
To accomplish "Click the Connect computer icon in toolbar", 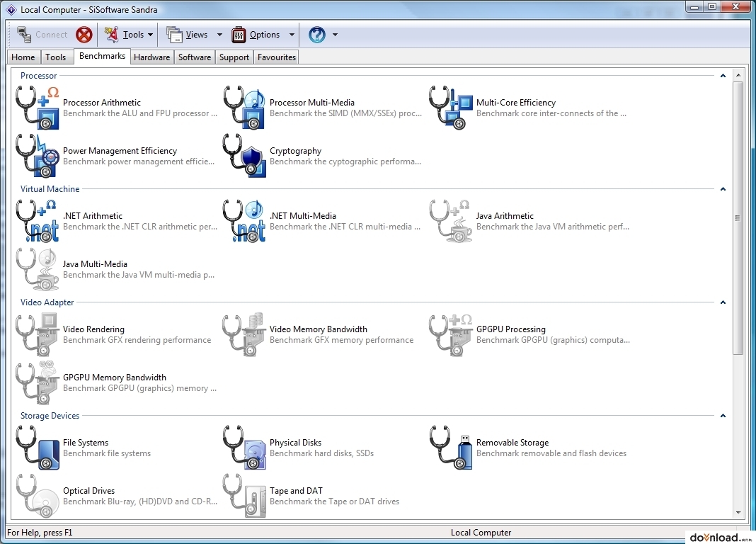I will click(23, 35).
